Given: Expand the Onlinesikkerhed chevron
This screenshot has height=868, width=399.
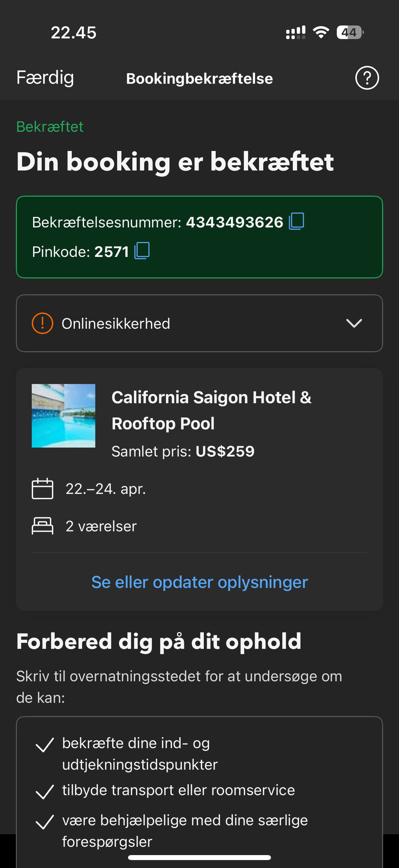Looking at the screenshot, I should (x=354, y=323).
